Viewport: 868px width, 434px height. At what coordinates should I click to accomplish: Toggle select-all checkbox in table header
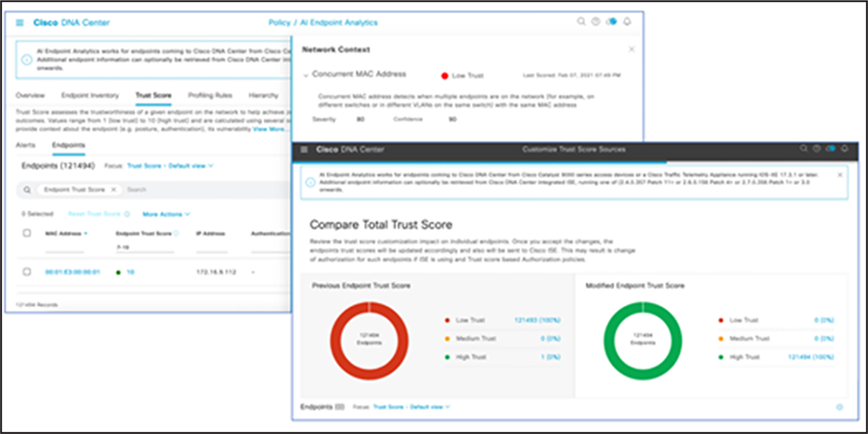(26, 233)
